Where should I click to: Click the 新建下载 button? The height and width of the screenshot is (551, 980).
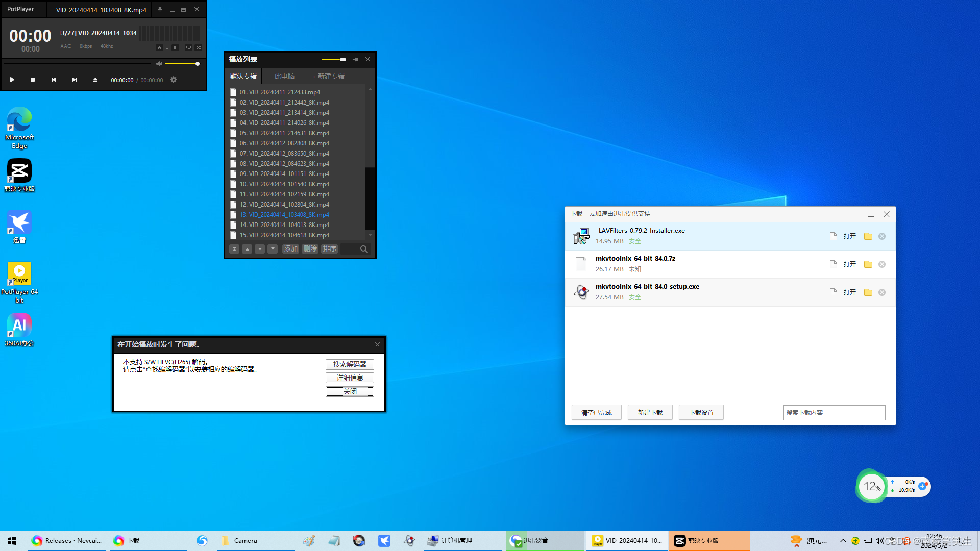pos(650,412)
